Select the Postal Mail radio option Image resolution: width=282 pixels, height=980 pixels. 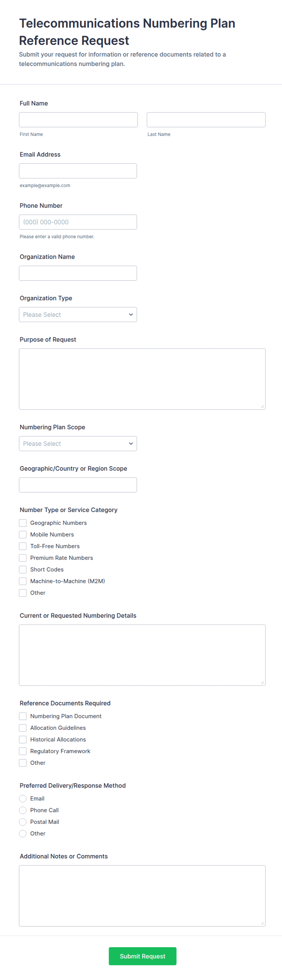click(x=23, y=822)
